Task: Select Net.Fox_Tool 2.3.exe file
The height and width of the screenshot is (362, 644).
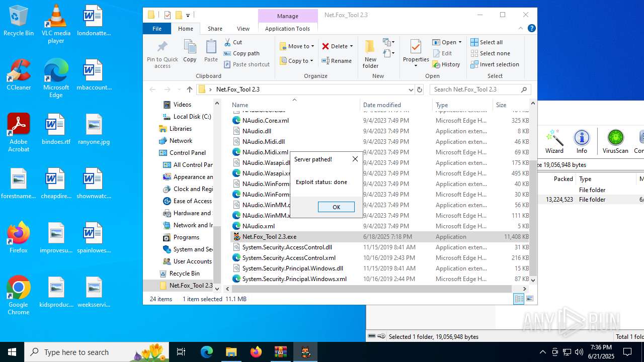Action: [x=380, y=237]
